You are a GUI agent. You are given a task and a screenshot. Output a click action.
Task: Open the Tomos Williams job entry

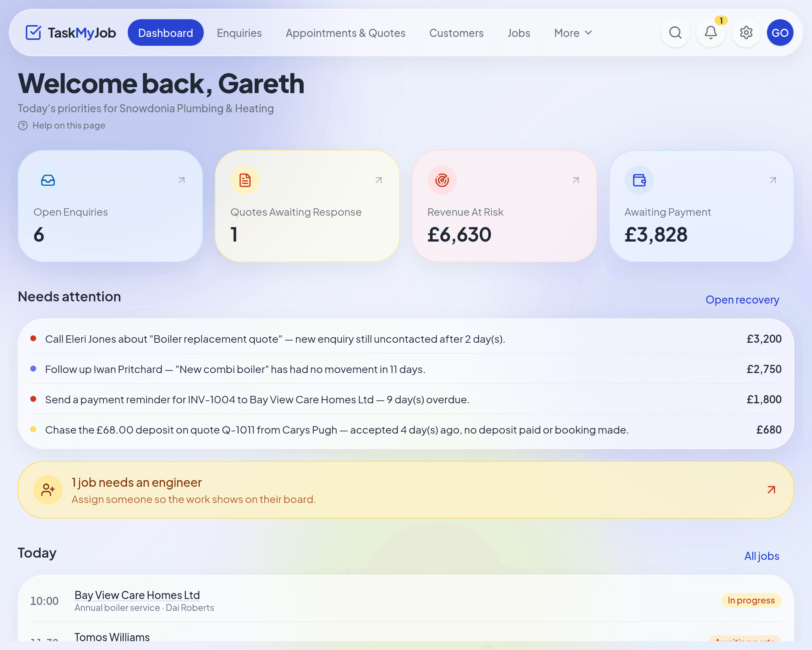pos(112,637)
